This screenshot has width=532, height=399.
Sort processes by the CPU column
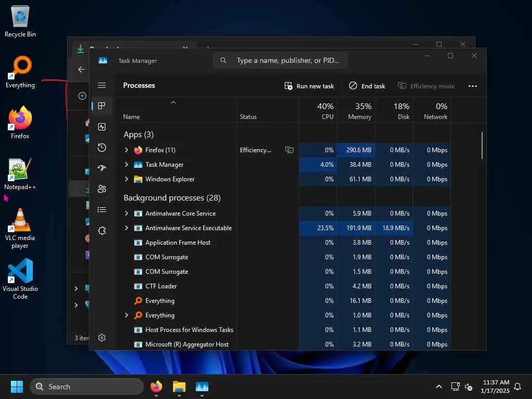[x=318, y=111]
